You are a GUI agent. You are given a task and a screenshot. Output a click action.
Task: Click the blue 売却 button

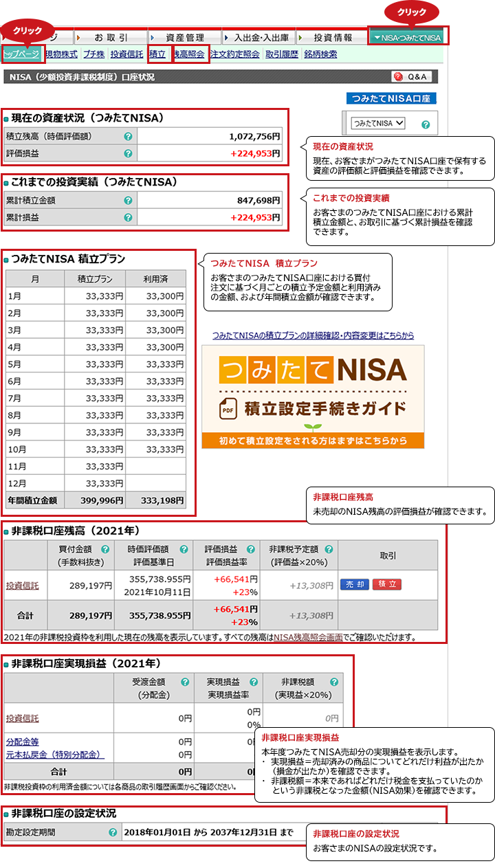355,585
